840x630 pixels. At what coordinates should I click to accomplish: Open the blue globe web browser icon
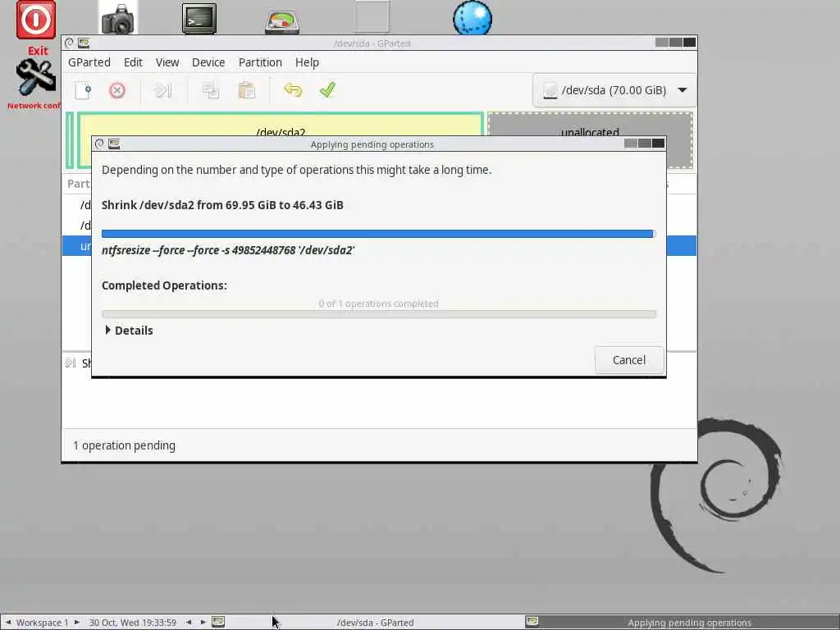[x=472, y=18]
